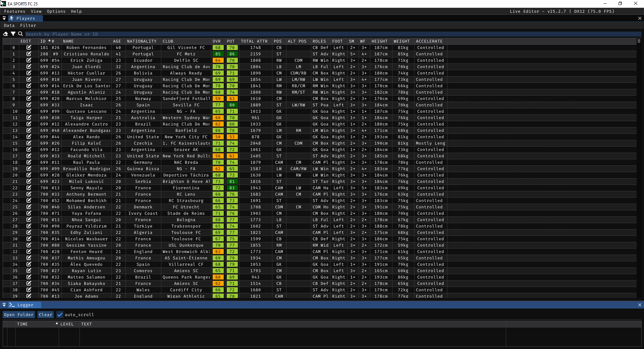Click the edit icon next to Juan Rivero
Viewport: 644px width, 349px height.
[29, 80]
